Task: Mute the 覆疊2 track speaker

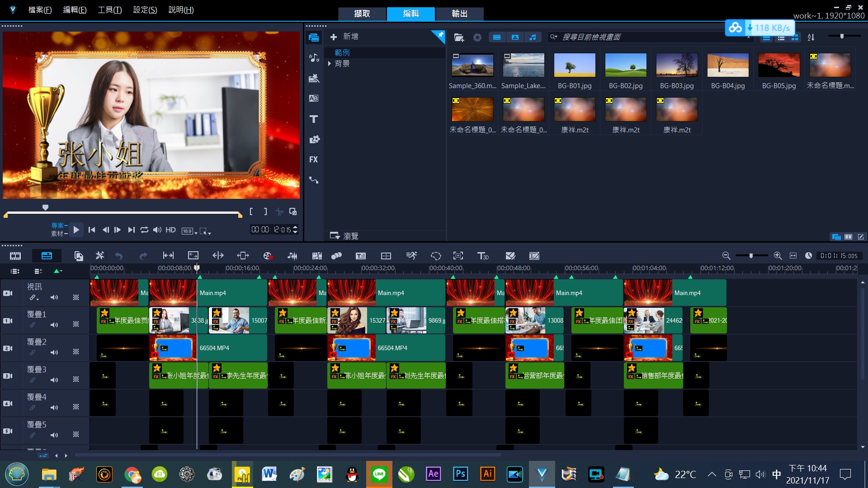Action: (54, 352)
